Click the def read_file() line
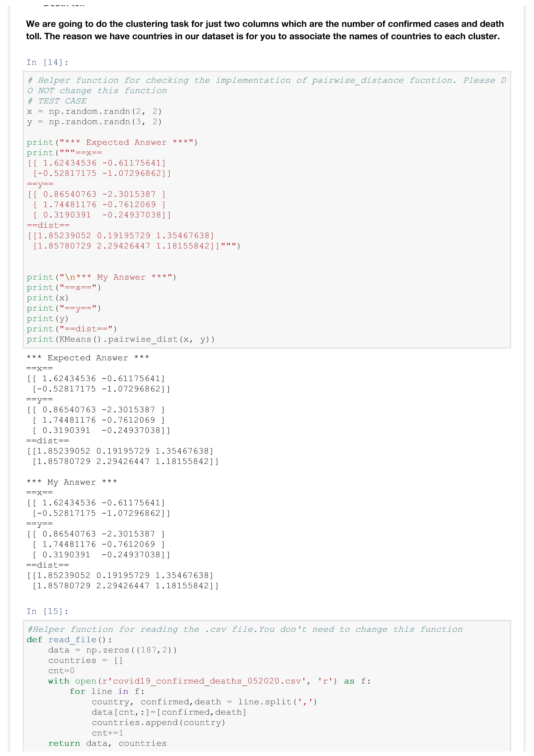 pos(69,640)
